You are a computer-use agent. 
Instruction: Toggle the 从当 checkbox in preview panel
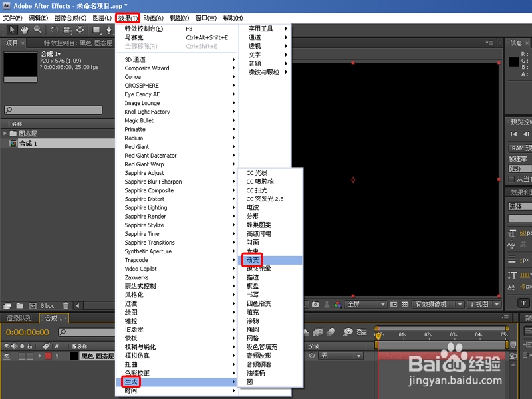coord(511,179)
